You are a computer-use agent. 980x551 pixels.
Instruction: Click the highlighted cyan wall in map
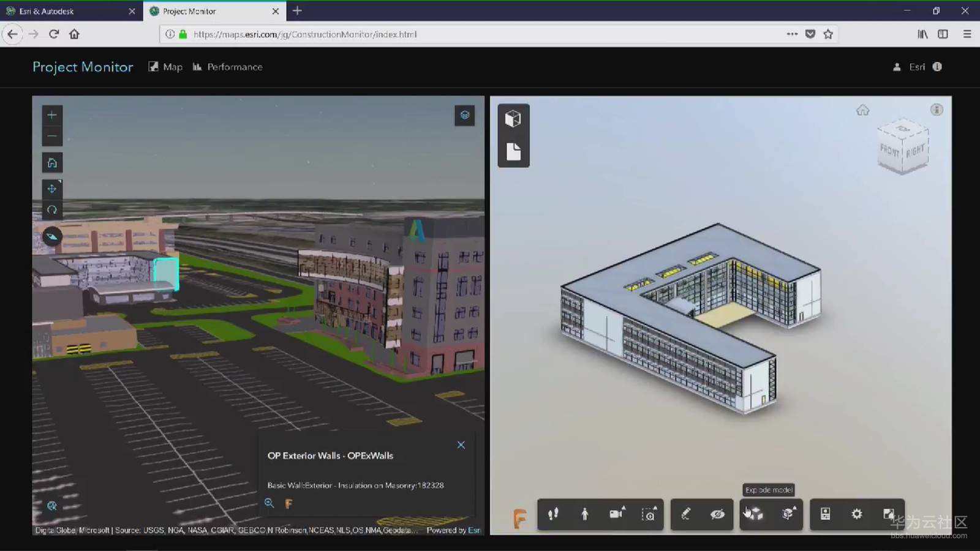166,273
